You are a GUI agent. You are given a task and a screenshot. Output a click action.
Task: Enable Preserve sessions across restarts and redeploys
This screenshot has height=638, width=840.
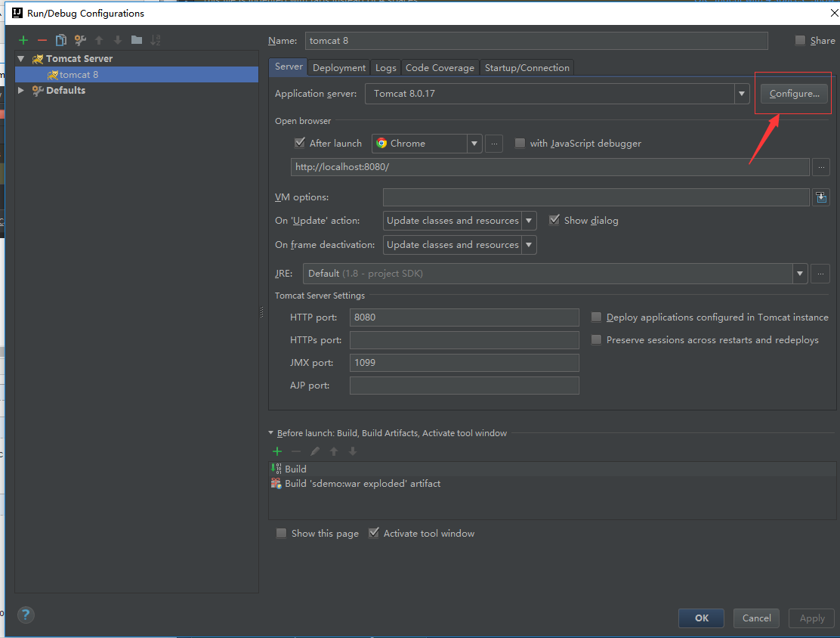[x=596, y=340]
